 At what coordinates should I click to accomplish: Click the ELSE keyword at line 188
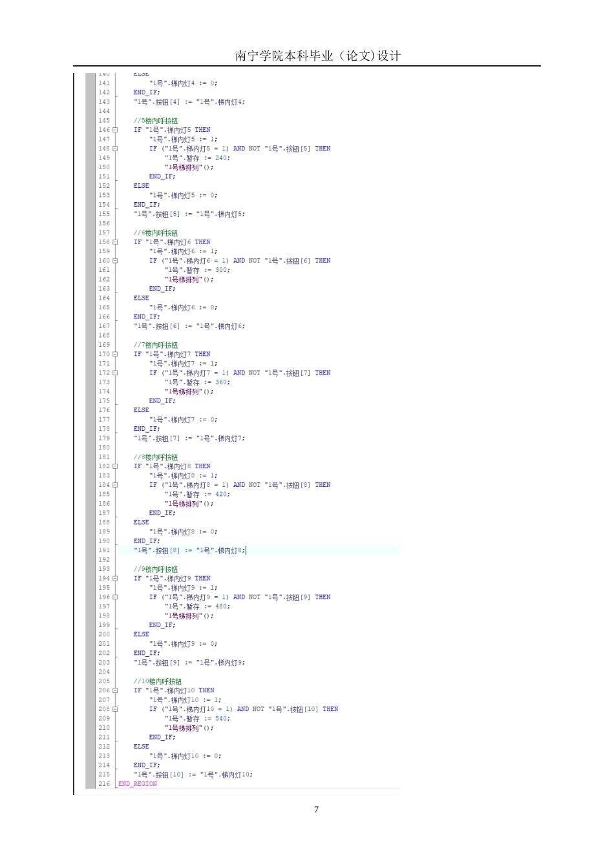[142, 522]
